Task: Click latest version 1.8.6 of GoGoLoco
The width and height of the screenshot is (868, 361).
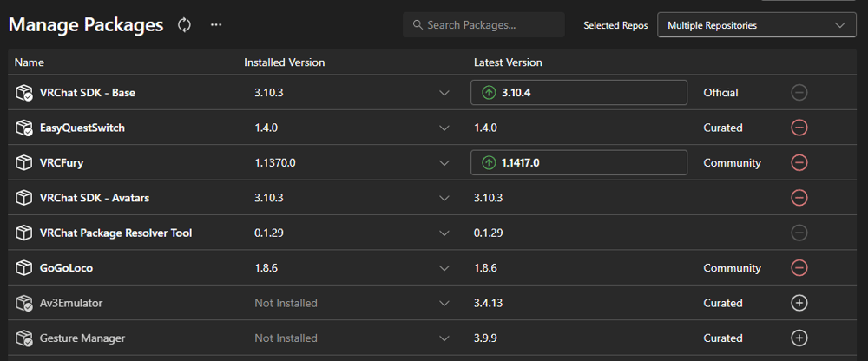Action: (485, 268)
